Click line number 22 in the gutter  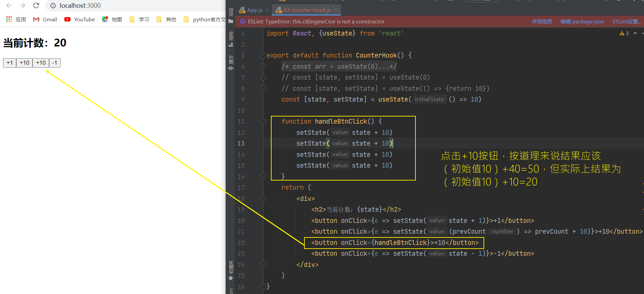241,243
